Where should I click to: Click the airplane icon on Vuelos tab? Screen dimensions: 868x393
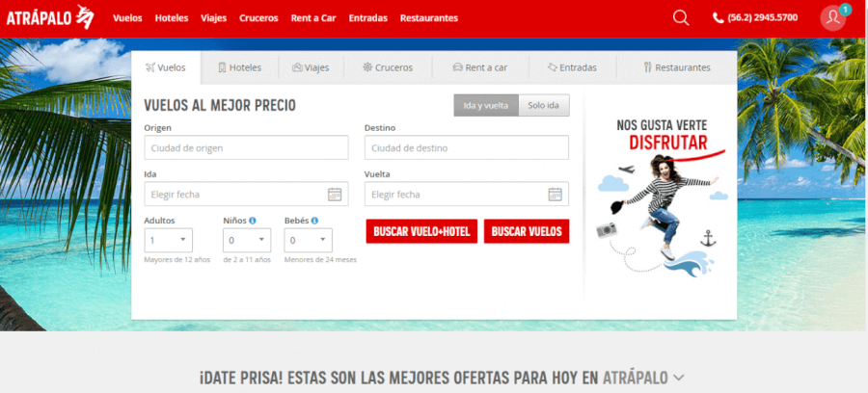pyautogui.click(x=150, y=67)
